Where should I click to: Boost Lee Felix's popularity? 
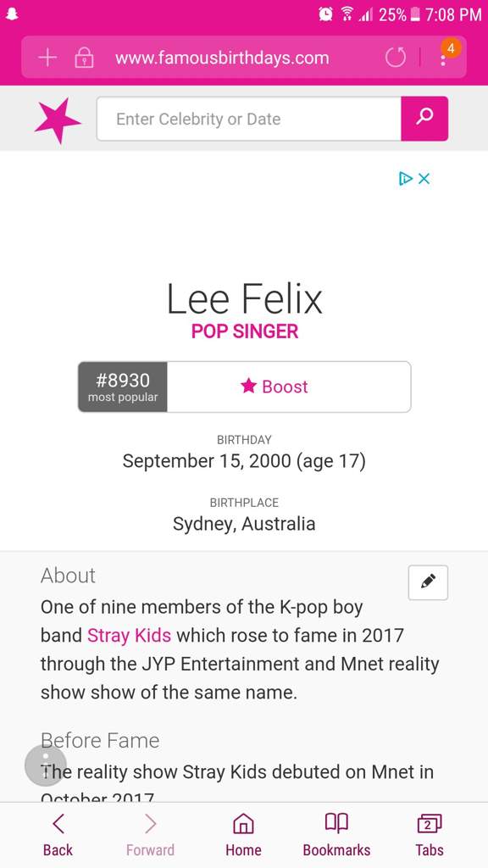[289, 387]
